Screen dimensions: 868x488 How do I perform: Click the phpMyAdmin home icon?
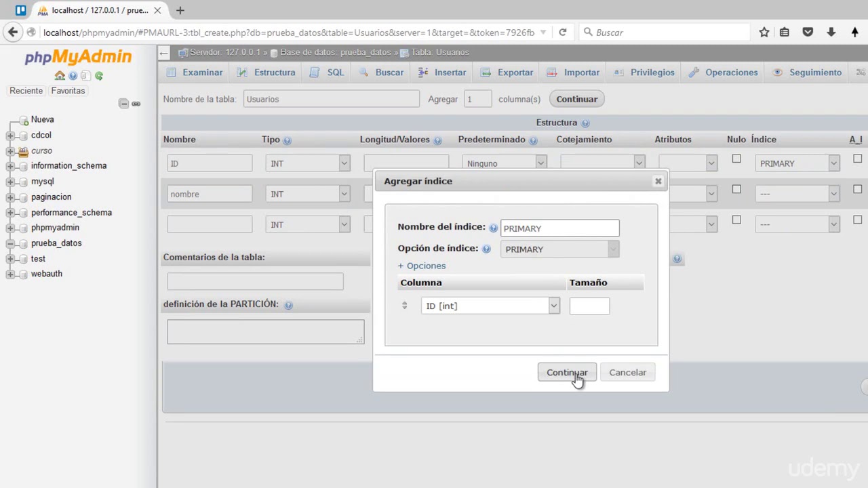pos(60,76)
